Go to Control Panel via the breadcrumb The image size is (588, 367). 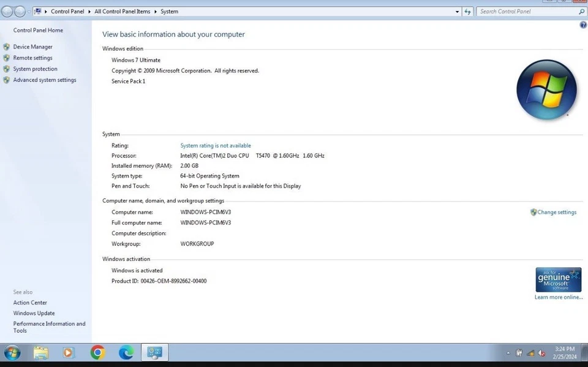67,11
